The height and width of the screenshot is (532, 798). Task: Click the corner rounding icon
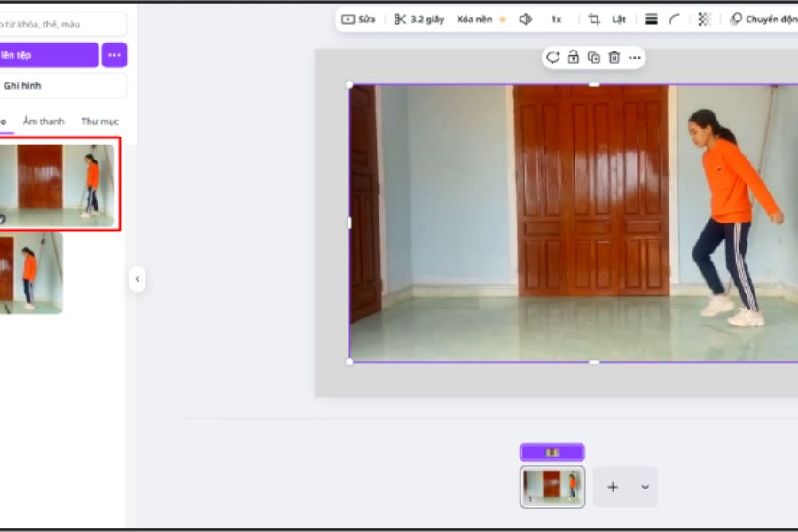pyautogui.click(x=675, y=19)
